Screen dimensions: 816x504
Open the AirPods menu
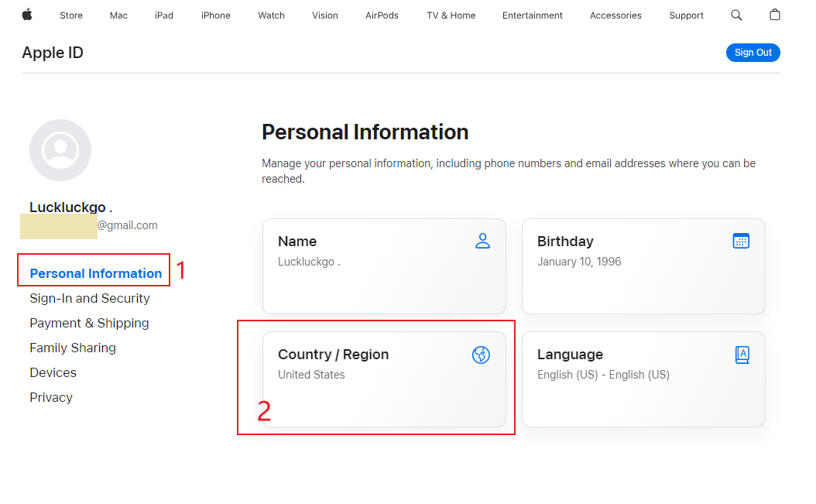click(x=382, y=15)
